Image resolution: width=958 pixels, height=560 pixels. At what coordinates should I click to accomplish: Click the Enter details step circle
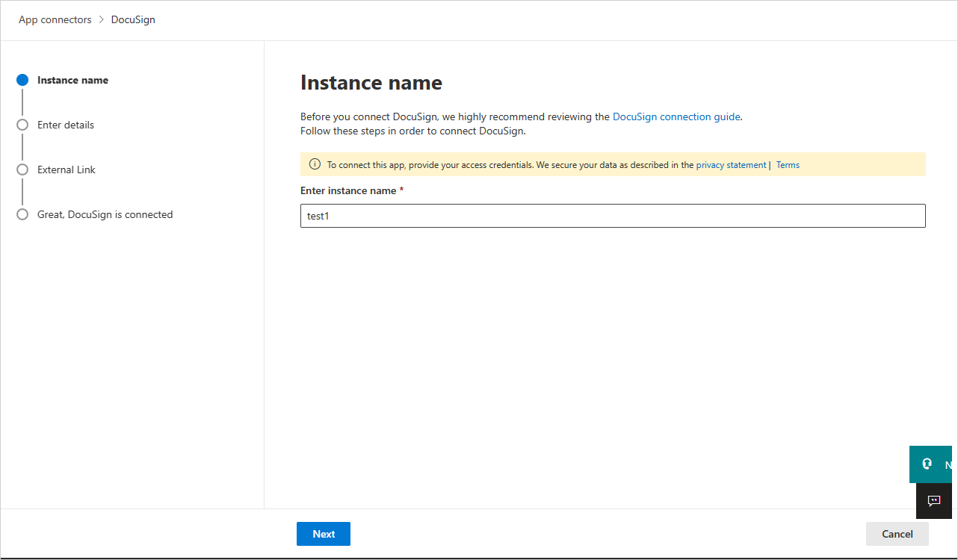click(x=22, y=125)
